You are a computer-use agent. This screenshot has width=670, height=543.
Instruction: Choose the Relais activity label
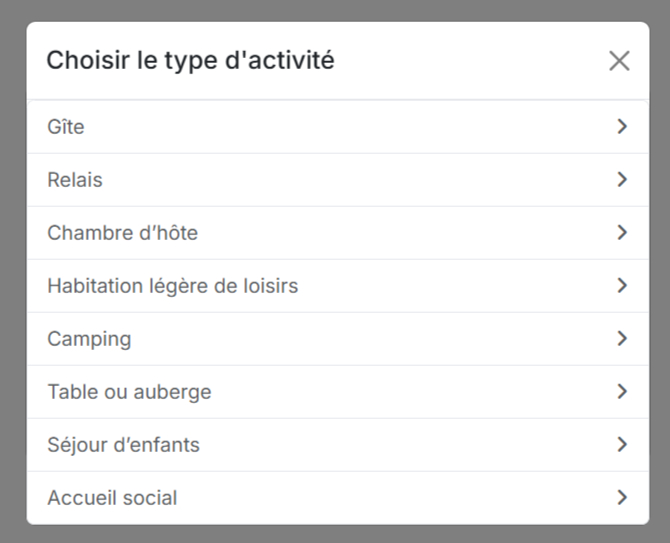coord(75,180)
